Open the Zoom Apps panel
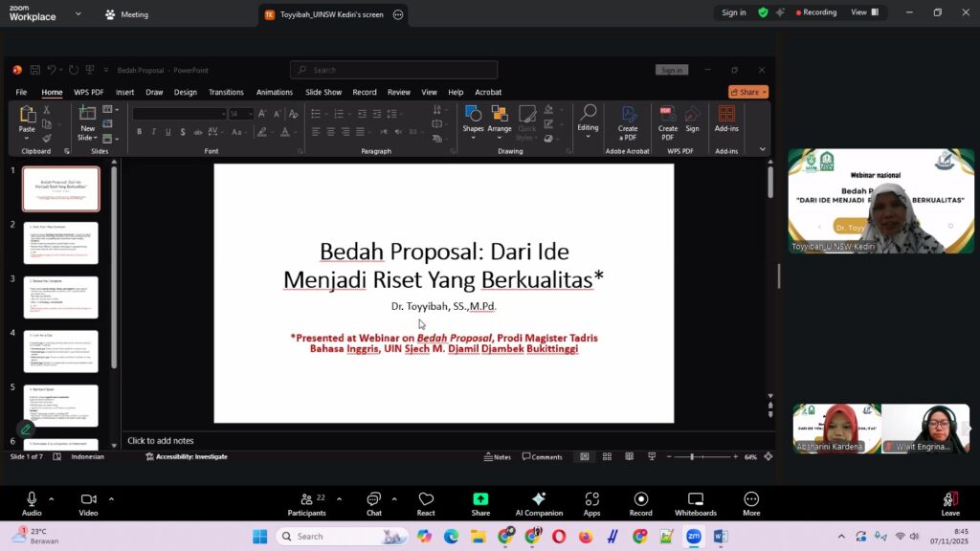 pos(591,503)
